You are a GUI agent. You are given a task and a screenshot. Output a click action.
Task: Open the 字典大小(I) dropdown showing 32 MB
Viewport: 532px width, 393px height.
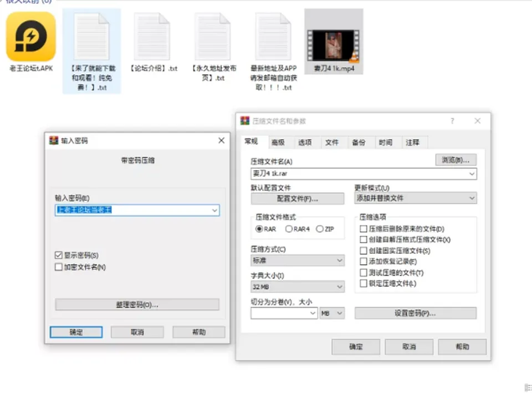[298, 287]
